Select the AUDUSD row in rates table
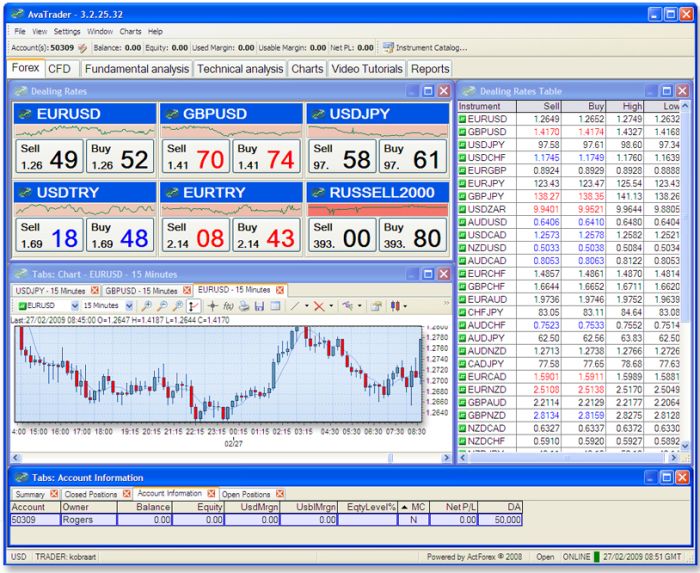Image resolution: width=700 pixels, height=573 pixels. (x=569, y=222)
